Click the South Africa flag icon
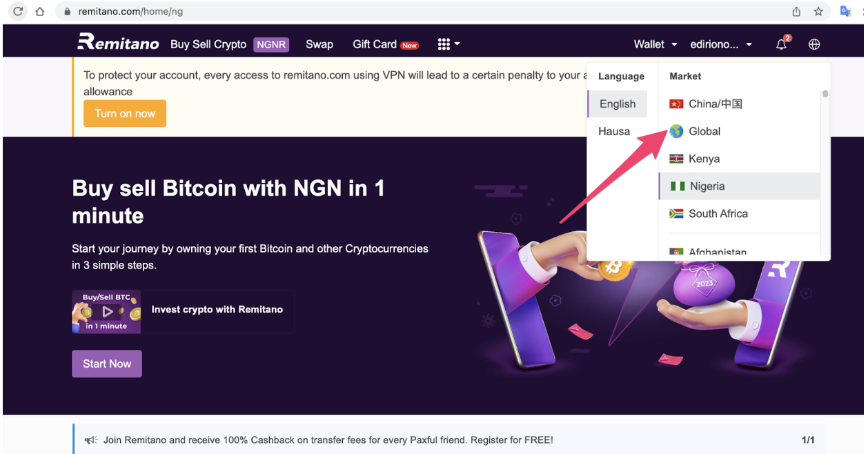868x454 pixels. click(677, 214)
